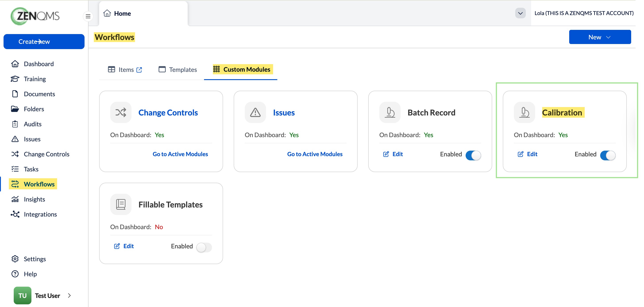Click the Calibration card title
This screenshot has width=644, height=307.
pyautogui.click(x=562, y=112)
